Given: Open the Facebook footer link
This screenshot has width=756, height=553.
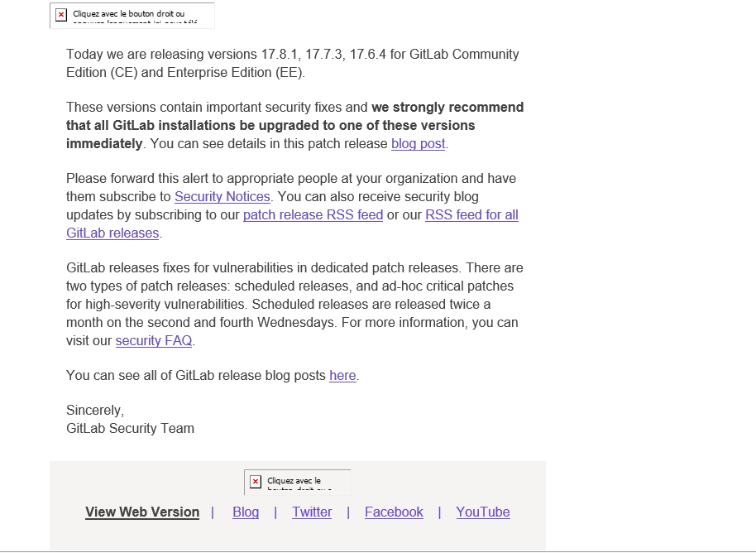Looking at the screenshot, I should pyautogui.click(x=394, y=512).
